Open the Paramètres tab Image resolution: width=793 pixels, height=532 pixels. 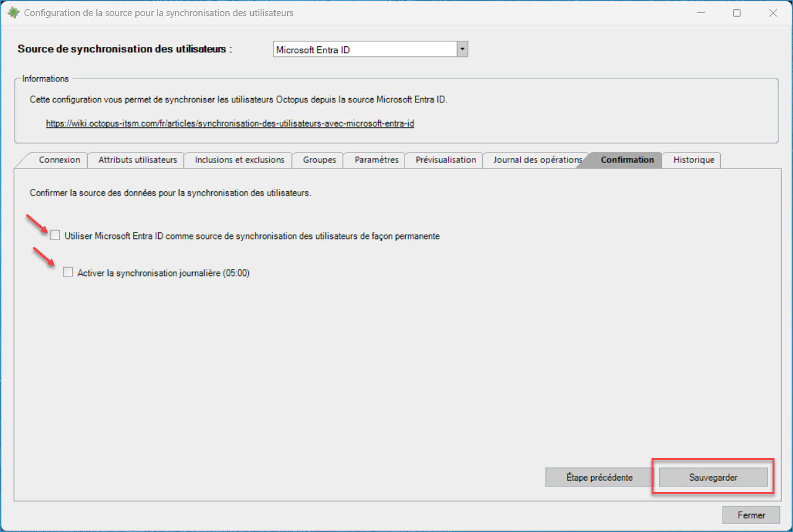point(376,160)
